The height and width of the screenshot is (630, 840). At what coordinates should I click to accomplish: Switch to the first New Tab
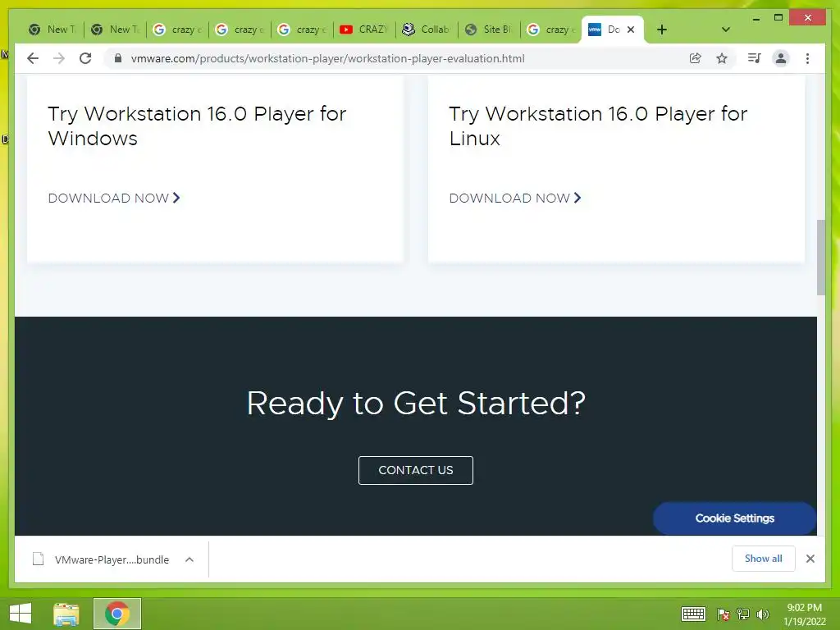pyautogui.click(x=52, y=30)
